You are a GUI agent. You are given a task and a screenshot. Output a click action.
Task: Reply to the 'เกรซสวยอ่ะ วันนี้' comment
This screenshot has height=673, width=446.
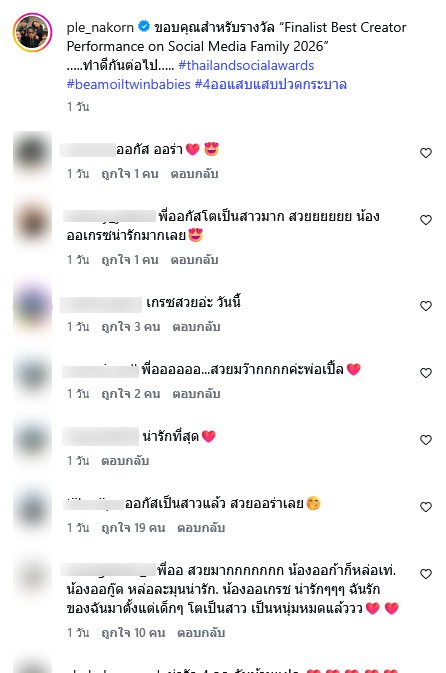(196, 327)
